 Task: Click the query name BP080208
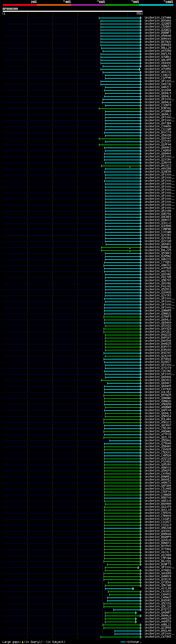point(10,9)
